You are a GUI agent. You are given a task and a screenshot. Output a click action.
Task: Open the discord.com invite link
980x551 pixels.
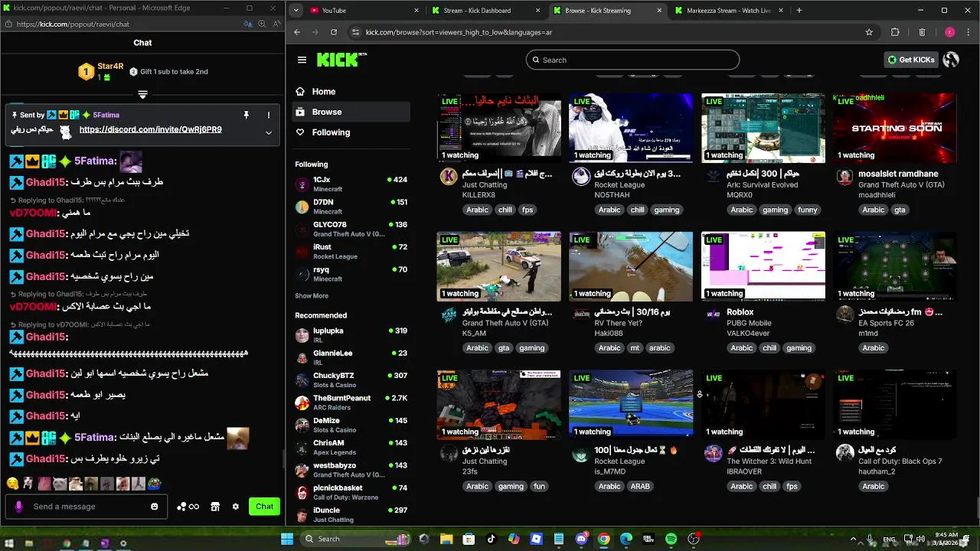pyautogui.click(x=150, y=129)
